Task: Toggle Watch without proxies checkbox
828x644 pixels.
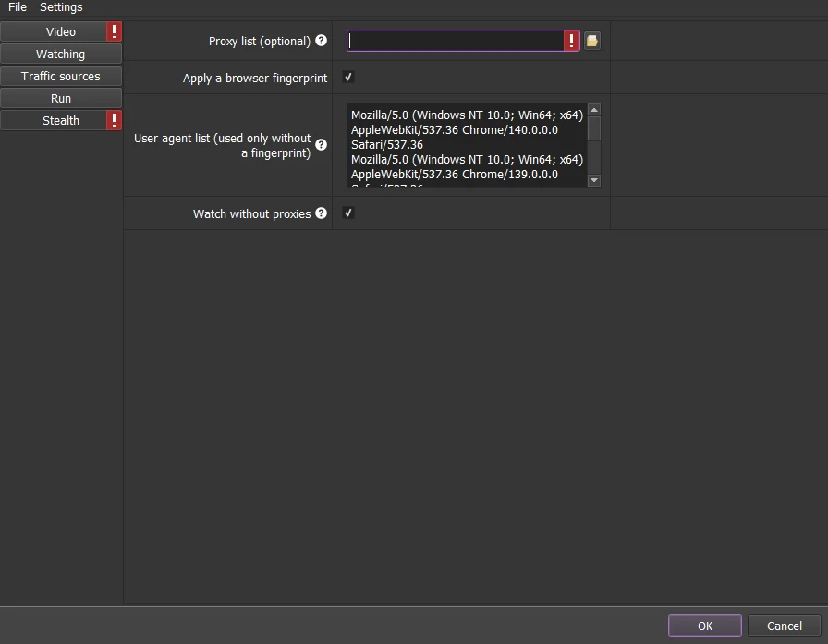Action: [x=348, y=213]
